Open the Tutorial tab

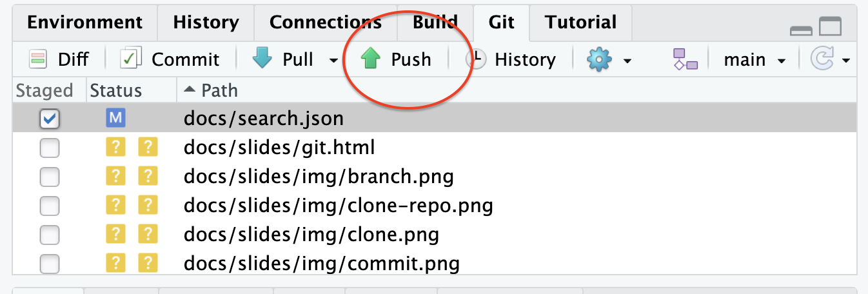[x=580, y=23]
